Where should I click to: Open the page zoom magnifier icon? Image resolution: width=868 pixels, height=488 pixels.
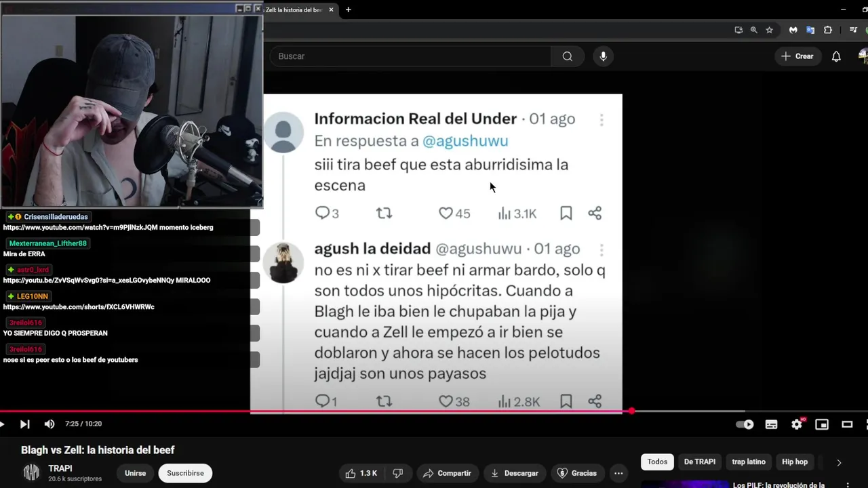click(753, 30)
